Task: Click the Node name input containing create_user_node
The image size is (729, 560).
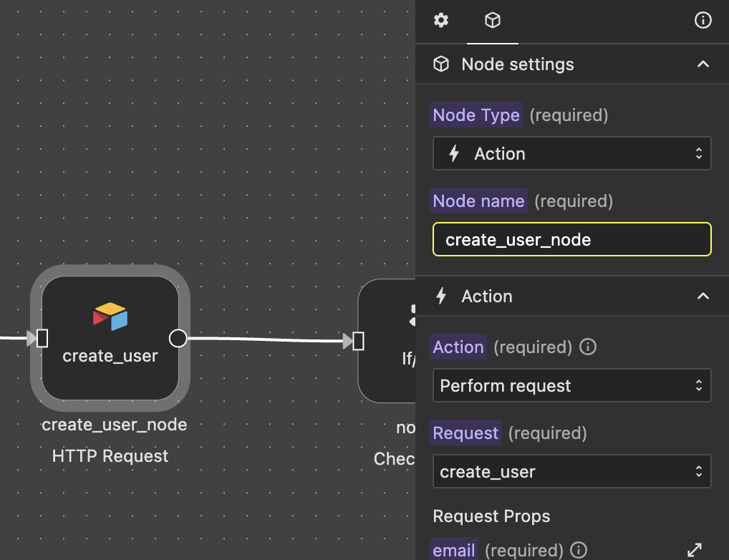Action: (571, 239)
